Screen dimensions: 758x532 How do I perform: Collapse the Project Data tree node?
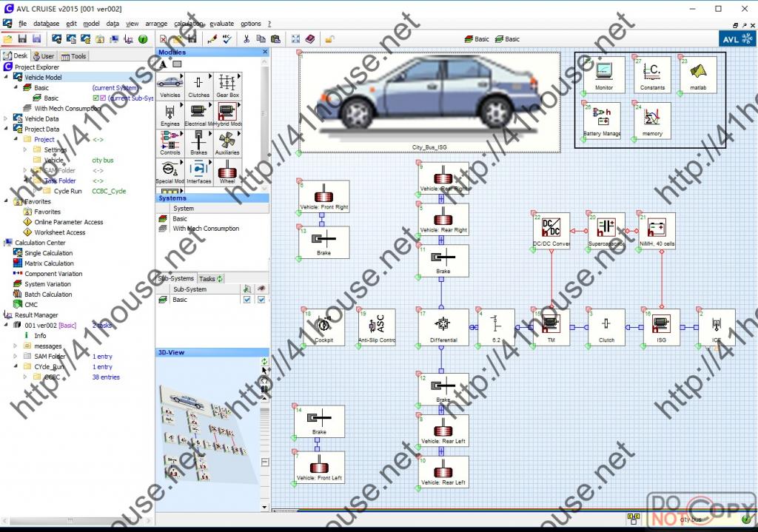tap(6, 129)
